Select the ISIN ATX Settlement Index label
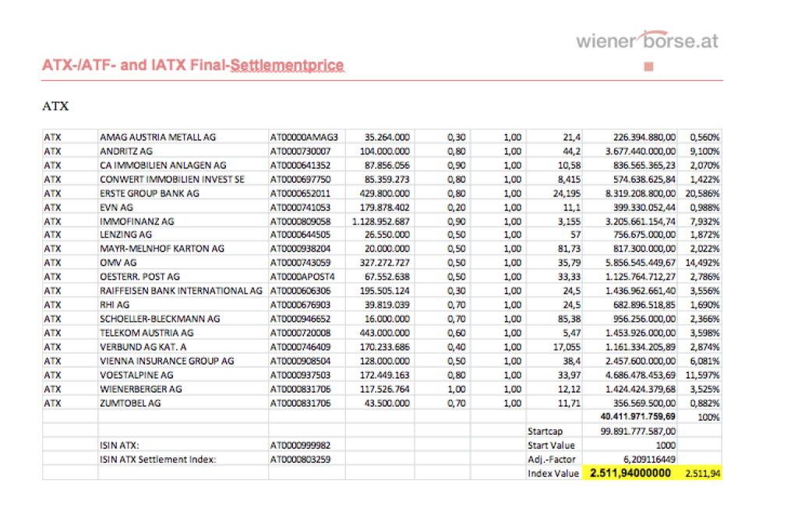The width and height of the screenshot is (798, 532). 159,459
